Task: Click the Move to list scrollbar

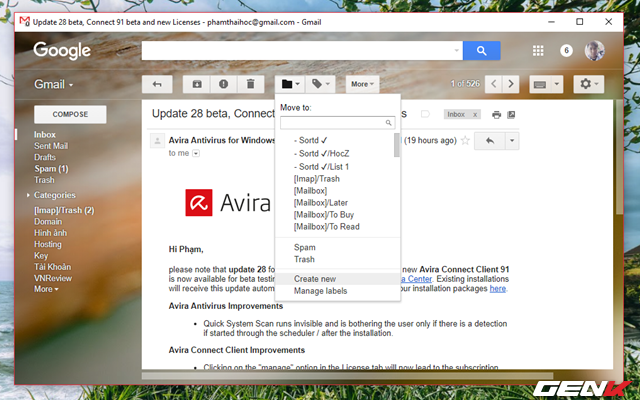Action: coord(397,145)
